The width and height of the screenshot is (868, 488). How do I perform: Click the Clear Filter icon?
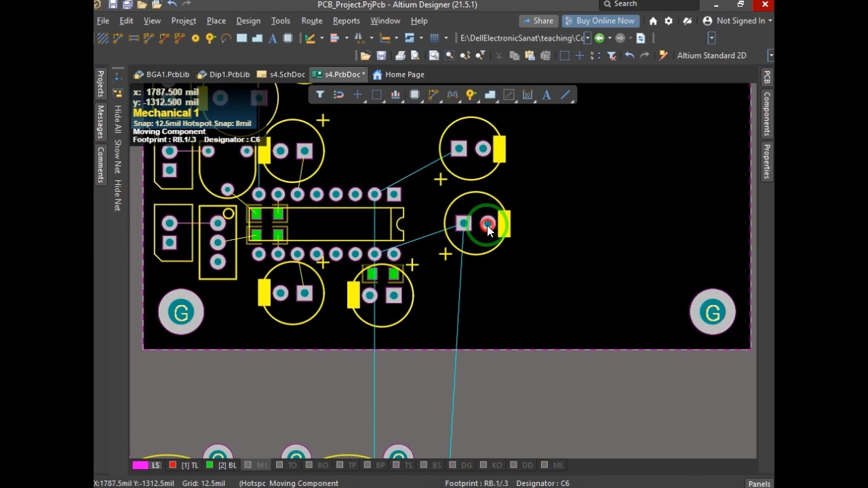tap(611, 56)
